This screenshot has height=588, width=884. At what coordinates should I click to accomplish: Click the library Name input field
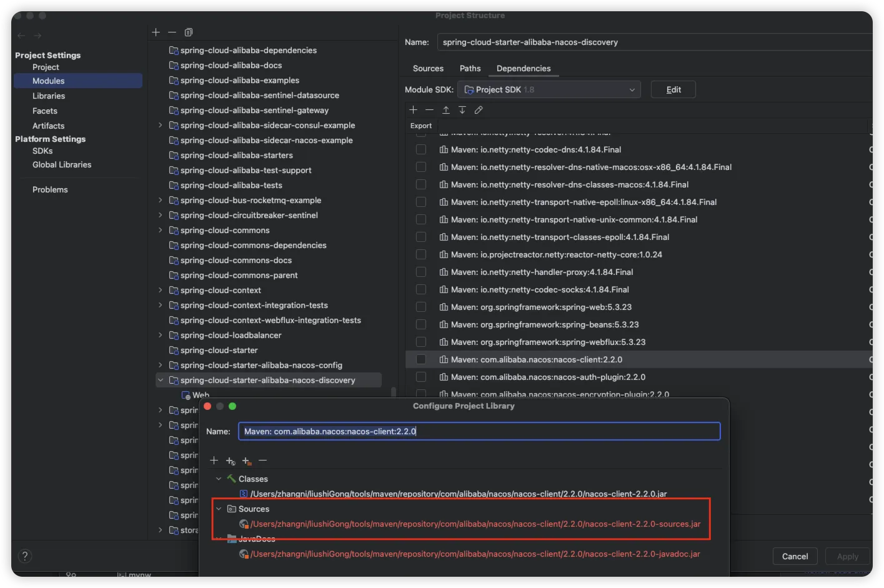(x=479, y=432)
